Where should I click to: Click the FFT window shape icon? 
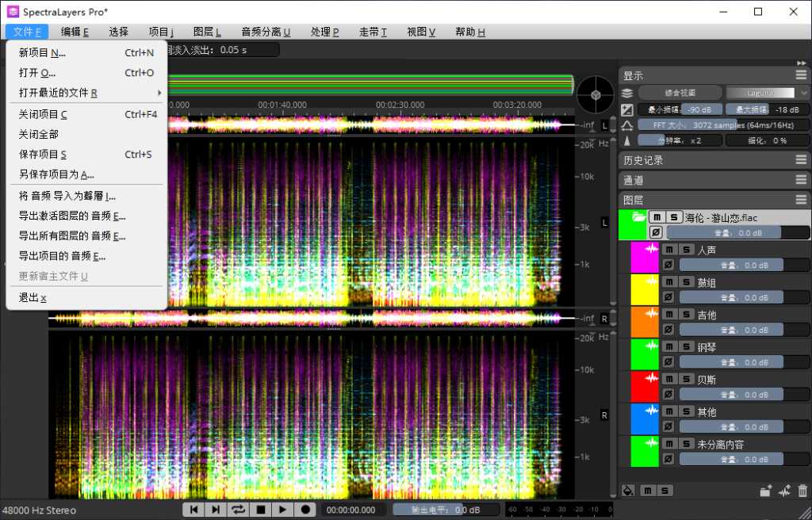coord(627,124)
